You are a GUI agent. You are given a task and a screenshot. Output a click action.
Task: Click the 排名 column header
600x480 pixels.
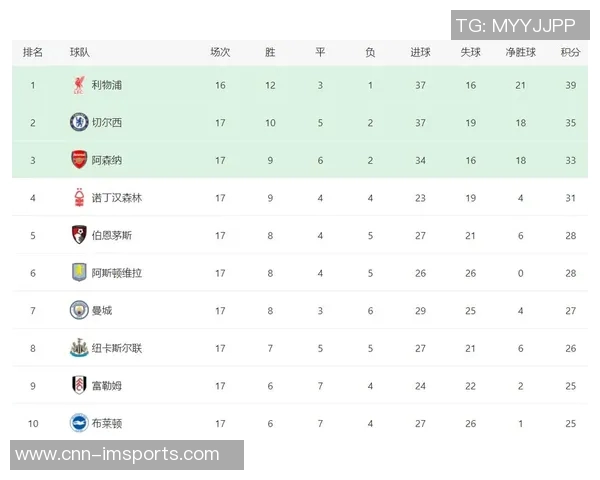[32, 52]
